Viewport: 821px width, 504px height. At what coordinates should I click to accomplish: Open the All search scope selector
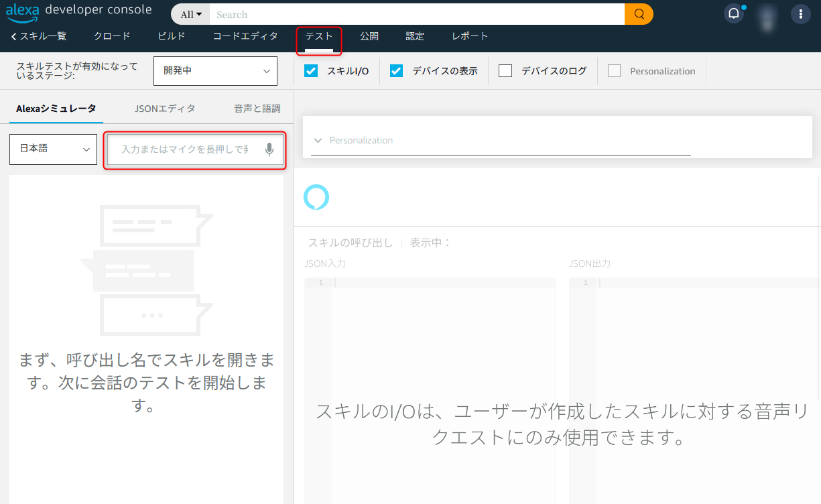point(190,13)
